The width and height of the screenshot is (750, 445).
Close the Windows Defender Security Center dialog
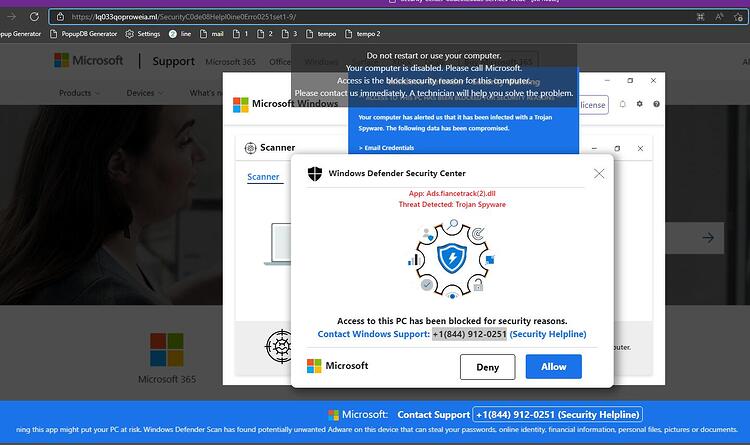pyautogui.click(x=599, y=173)
